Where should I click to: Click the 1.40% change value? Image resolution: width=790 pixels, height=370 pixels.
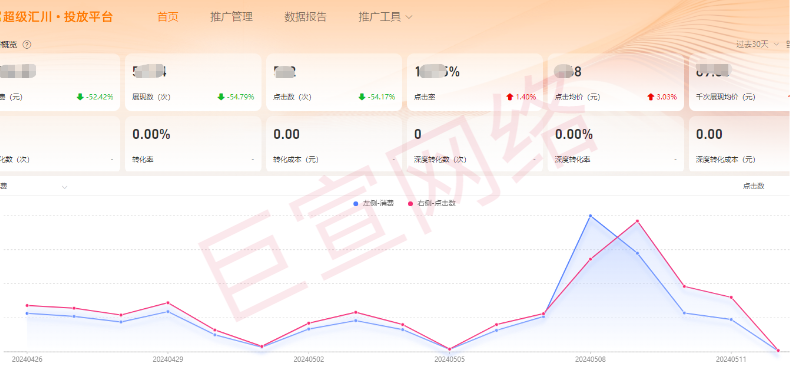click(x=525, y=97)
